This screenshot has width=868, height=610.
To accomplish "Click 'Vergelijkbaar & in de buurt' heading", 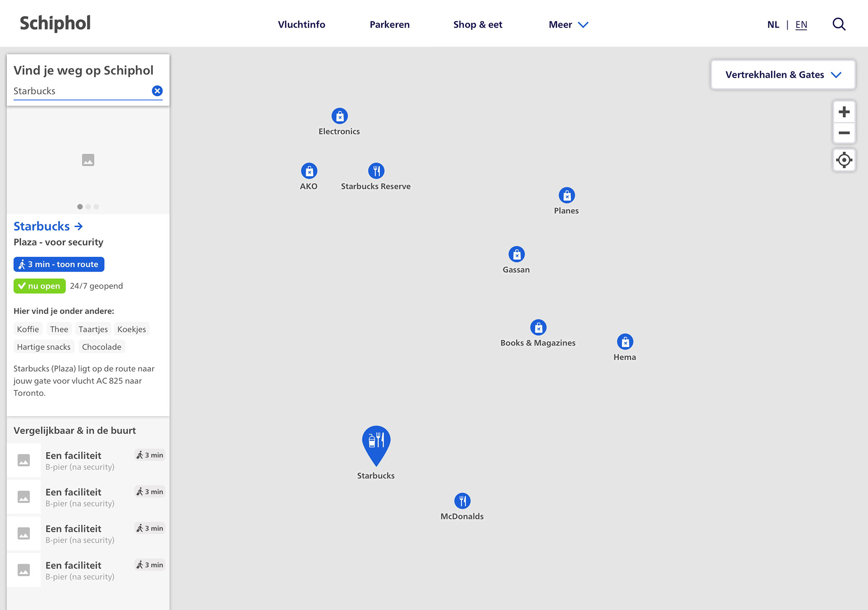I will [x=75, y=431].
